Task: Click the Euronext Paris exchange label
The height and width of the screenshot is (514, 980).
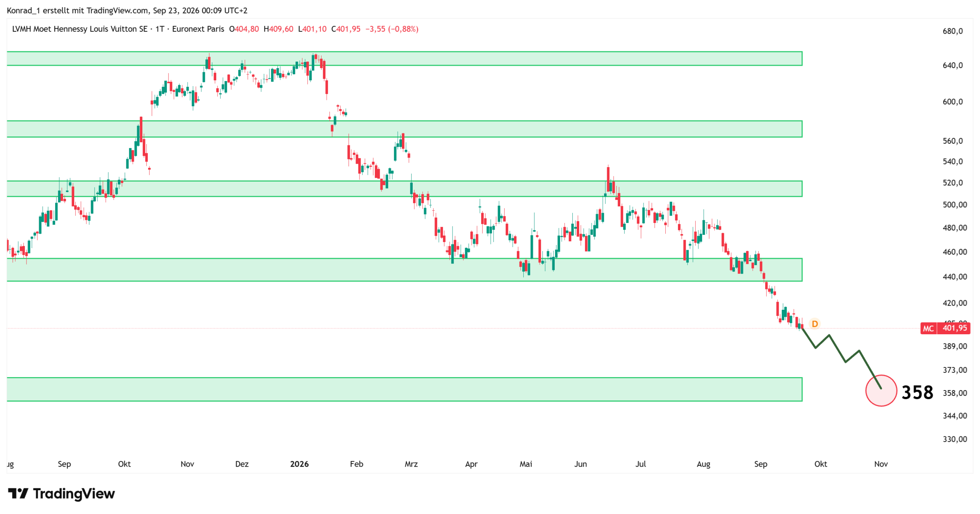Action: click(x=198, y=29)
